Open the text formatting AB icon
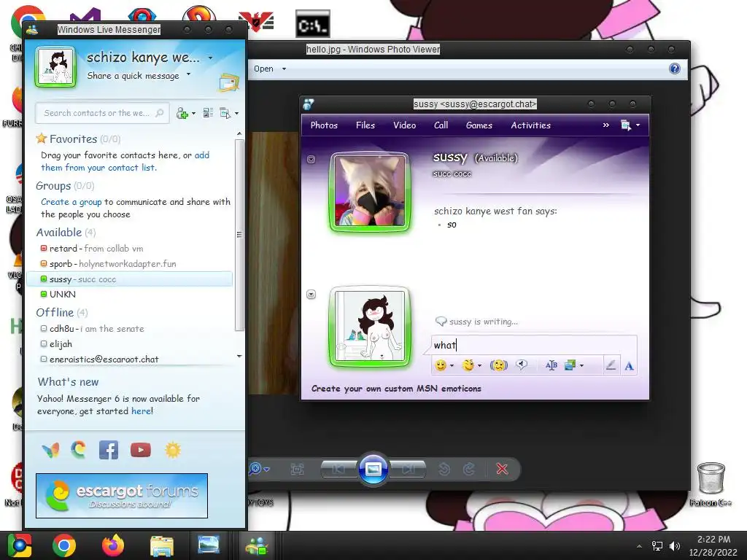The image size is (747, 560). [x=551, y=365]
